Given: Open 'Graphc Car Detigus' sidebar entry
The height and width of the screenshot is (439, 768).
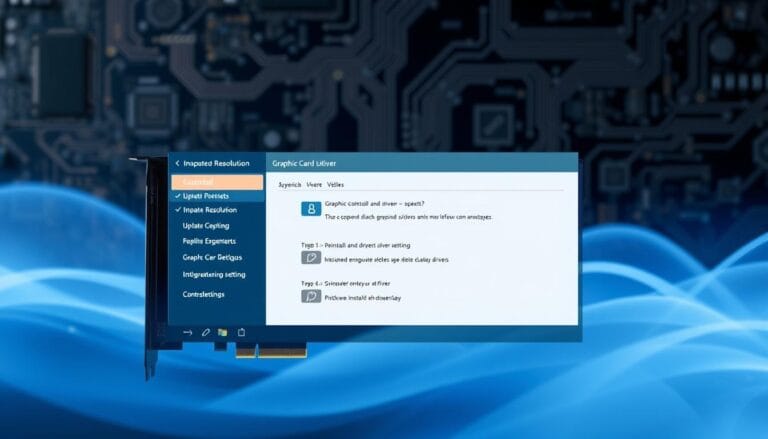Looking at the screenshot, I should tap(212, 258).
